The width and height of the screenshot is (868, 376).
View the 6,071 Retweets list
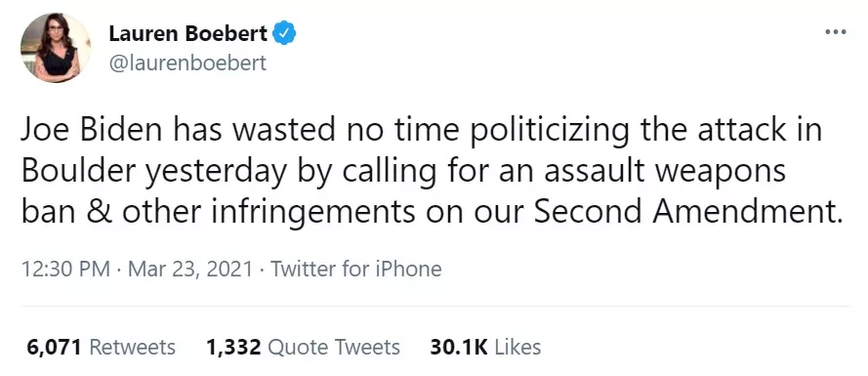pos(101,348)
